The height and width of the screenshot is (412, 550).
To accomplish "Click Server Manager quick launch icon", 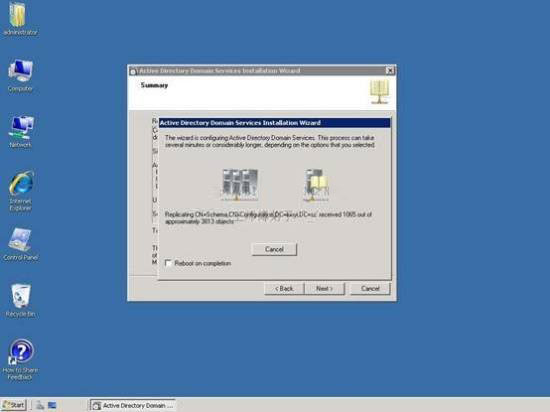I will pyautogui.click(x=40, y=405).
